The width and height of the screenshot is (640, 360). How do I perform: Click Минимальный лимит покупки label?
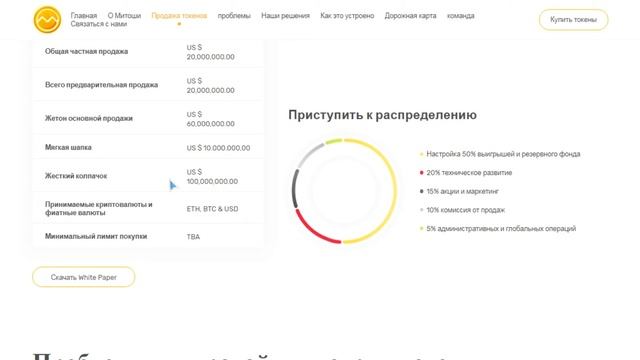96,236
